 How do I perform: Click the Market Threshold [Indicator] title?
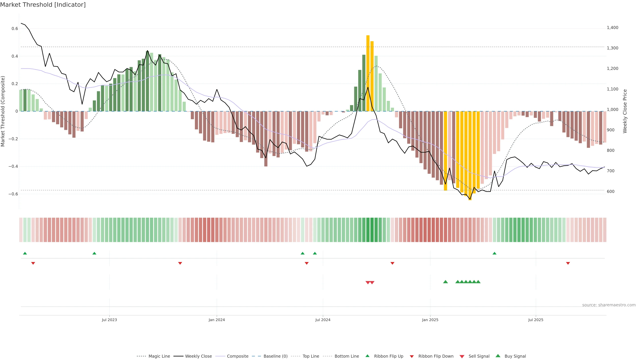[43, 5]
